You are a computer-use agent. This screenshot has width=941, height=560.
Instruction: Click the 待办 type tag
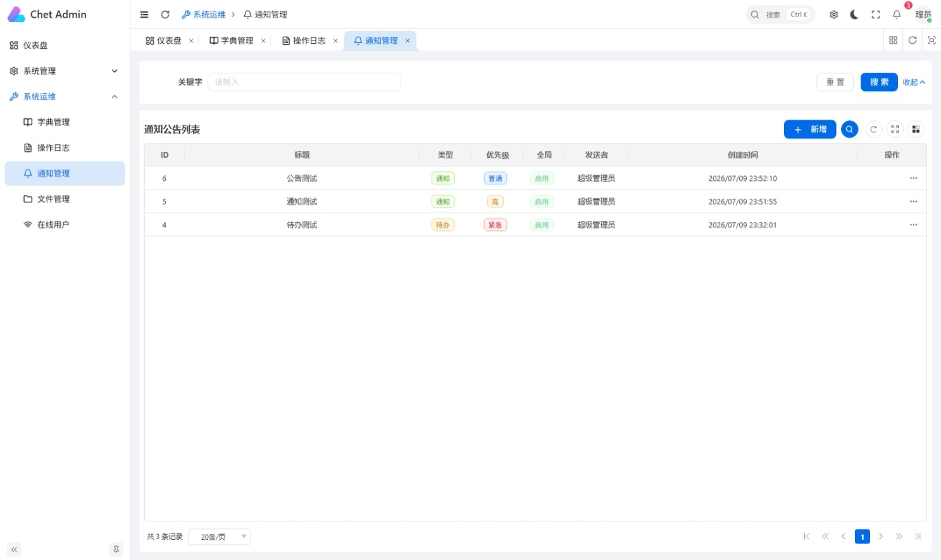coord(443,225)
